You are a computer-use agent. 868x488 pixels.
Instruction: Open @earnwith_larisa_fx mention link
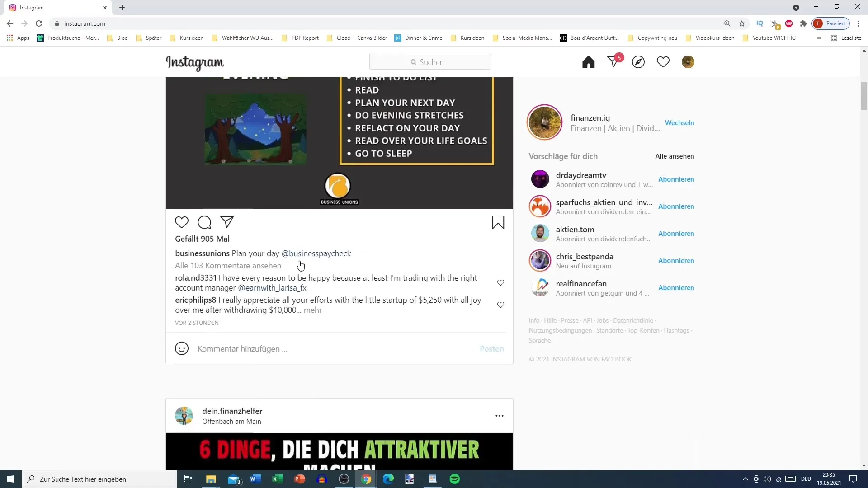coord(272,288)
